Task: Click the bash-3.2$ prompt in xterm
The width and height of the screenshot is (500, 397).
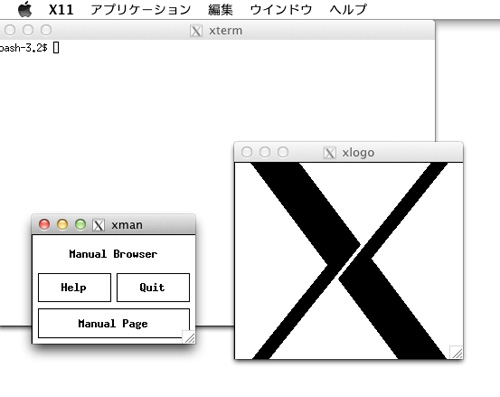Action: pyautogui.click(x=23, y=48)
